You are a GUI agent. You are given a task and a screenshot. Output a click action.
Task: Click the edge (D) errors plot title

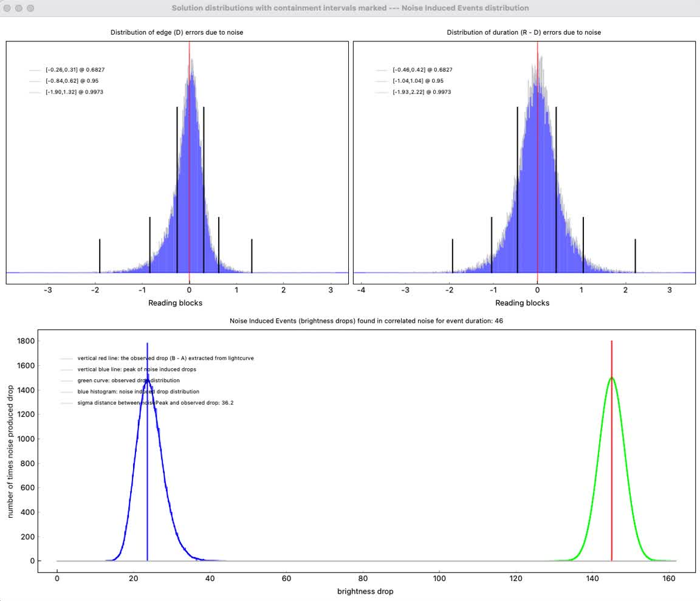[177, 32]
